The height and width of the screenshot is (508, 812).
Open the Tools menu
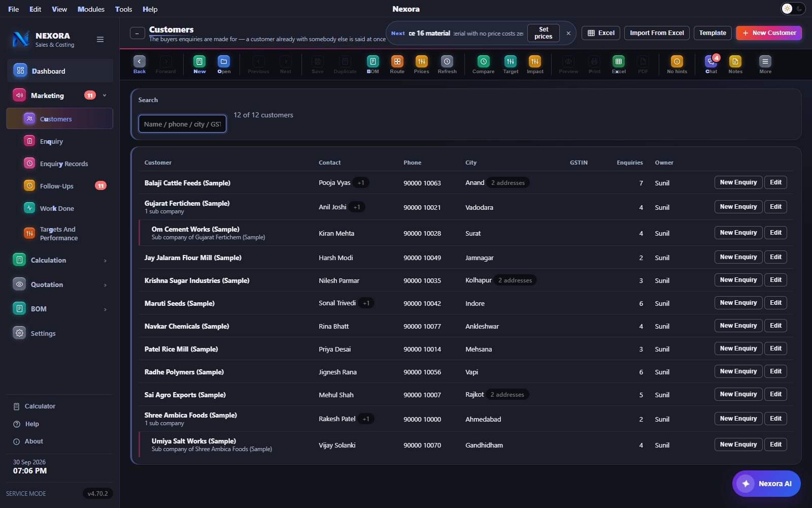pyautogui.click(x=123, y=9)
